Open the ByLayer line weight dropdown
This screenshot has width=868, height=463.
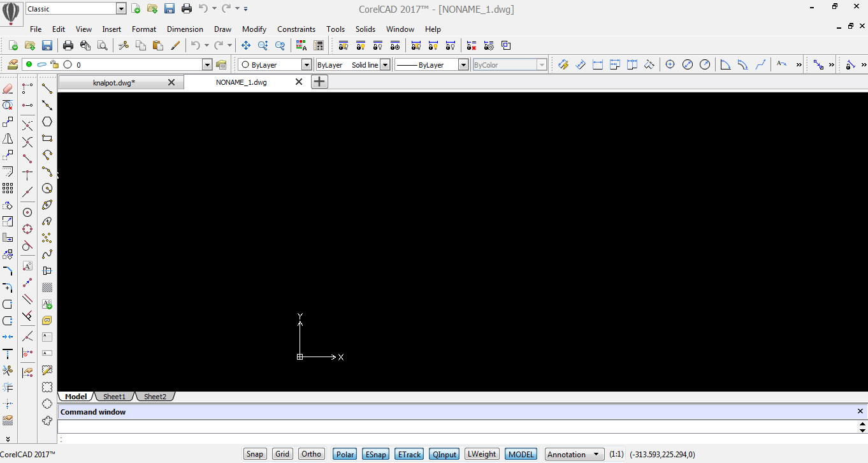tap(464, 64)
